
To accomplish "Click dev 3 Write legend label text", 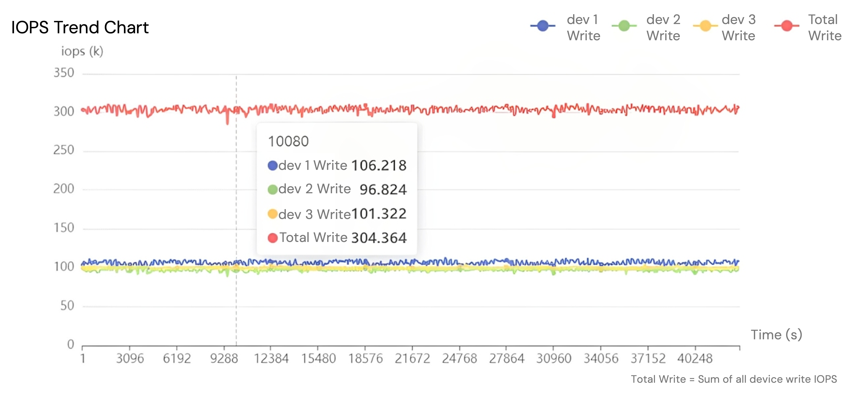I will 738,28.
